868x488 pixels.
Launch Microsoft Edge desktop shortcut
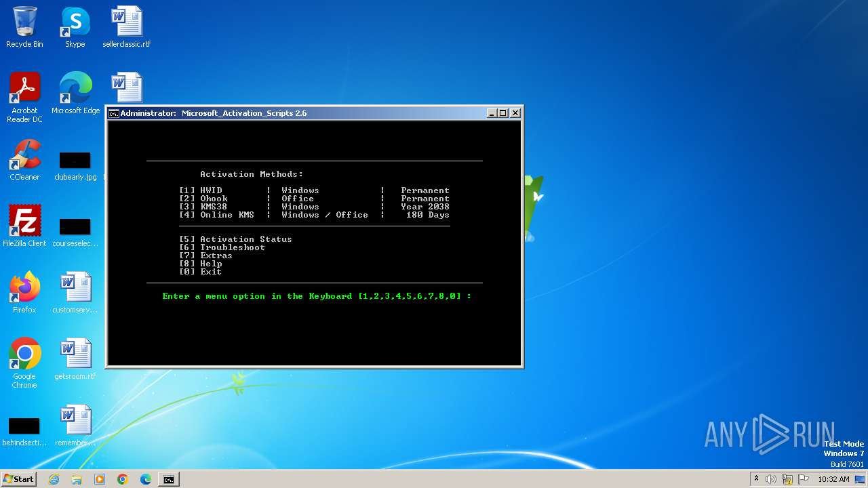pos(75,93)
